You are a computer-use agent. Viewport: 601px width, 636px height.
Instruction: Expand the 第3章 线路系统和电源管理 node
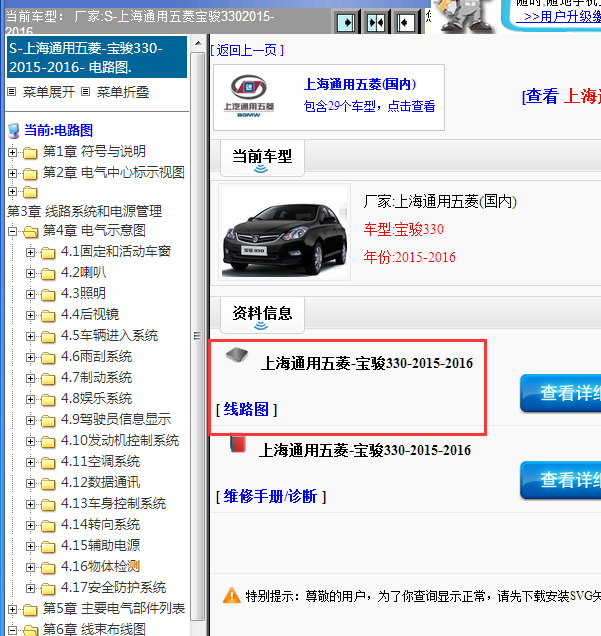13,191
